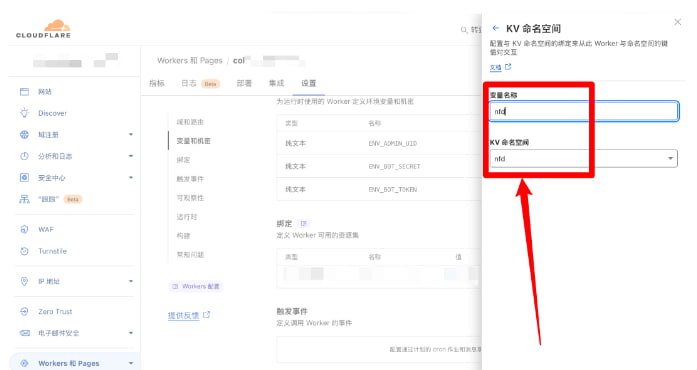Open WAF in the sidebar
Screen dimensions: 697x370
[46, 229]
